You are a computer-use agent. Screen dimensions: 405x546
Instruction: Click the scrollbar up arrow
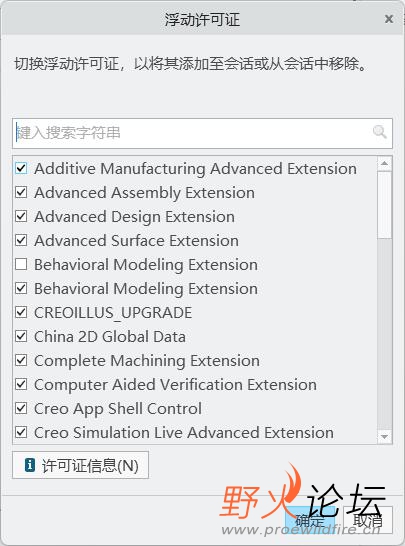click(384, 163)
